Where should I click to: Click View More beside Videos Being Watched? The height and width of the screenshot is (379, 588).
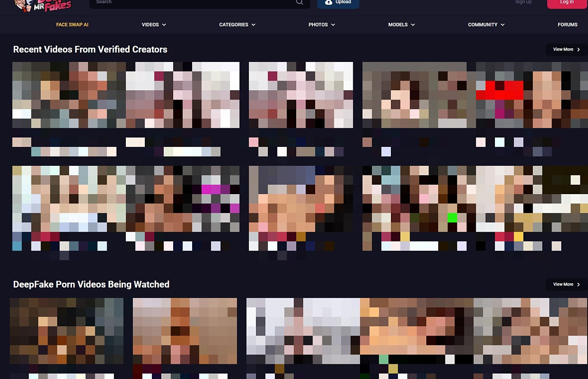click(566, 284)
